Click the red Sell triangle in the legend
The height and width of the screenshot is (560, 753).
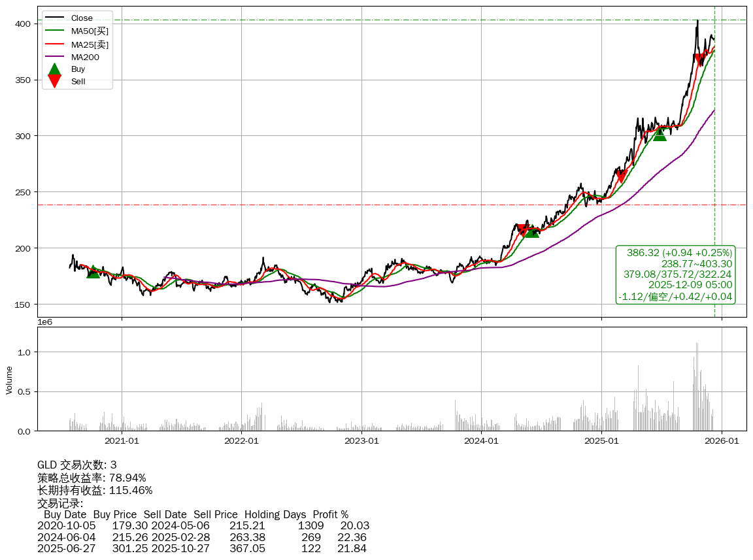(x=55, y=81)
